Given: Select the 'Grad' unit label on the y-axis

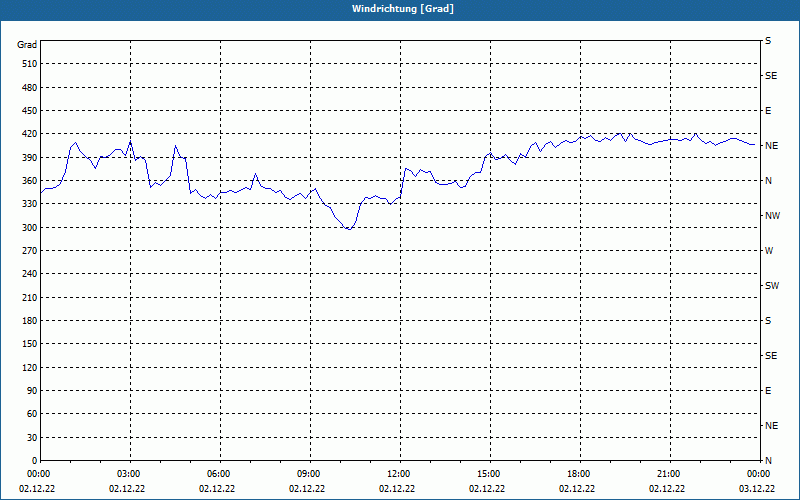Looking at the screenshot, I should tap(27, 45).
